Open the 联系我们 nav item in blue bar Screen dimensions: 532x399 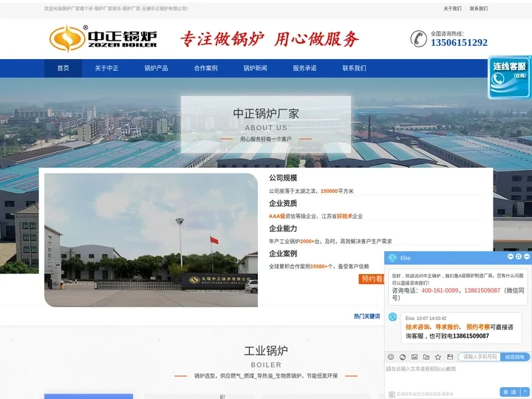(354, 68)
